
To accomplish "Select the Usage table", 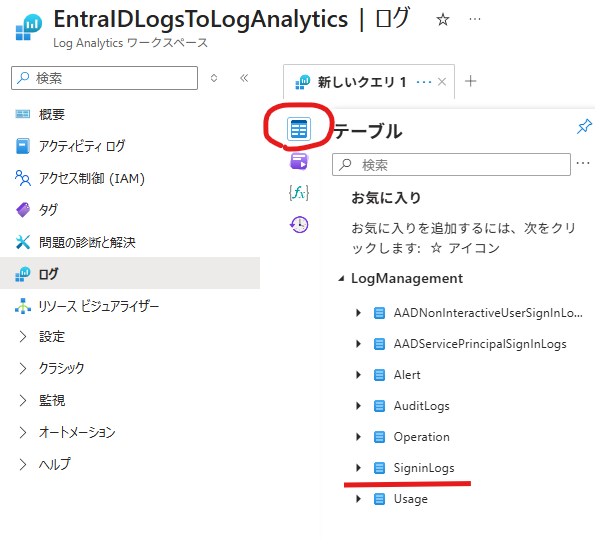I will click(x=411, y=499).
